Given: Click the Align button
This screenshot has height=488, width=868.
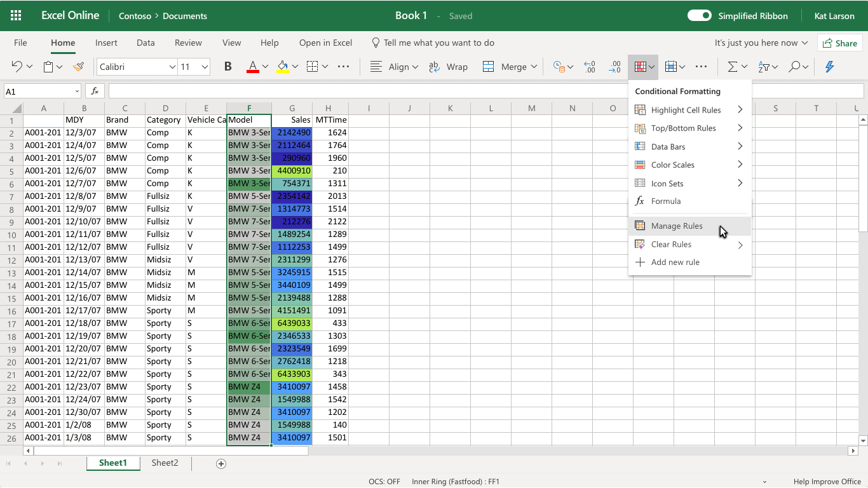Looking at the screenshot, I should 394,67.
